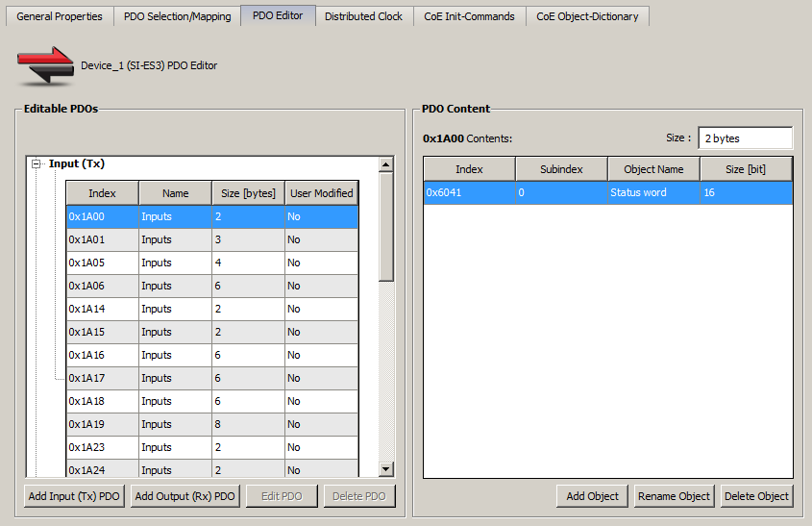Click the Object Name column header

coord(653,169)
